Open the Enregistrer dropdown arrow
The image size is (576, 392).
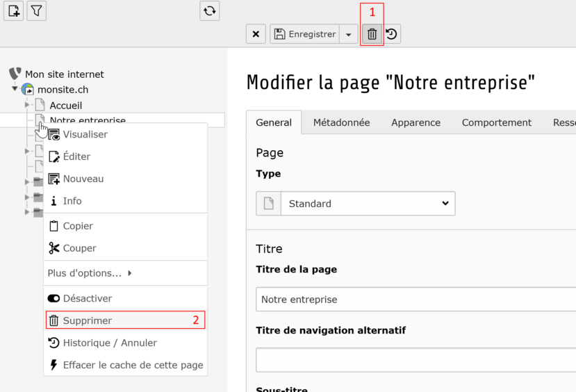point(349,35)
